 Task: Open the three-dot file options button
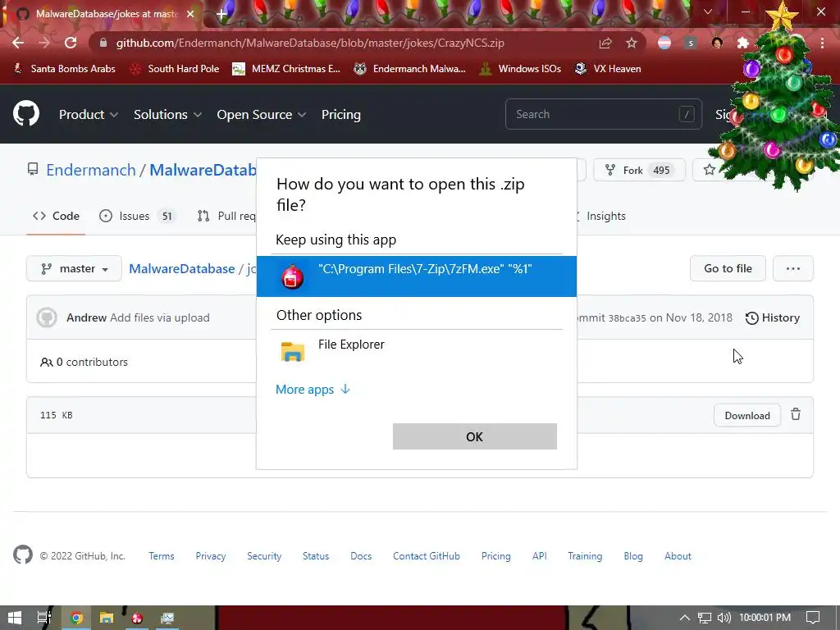coord(793,268)
